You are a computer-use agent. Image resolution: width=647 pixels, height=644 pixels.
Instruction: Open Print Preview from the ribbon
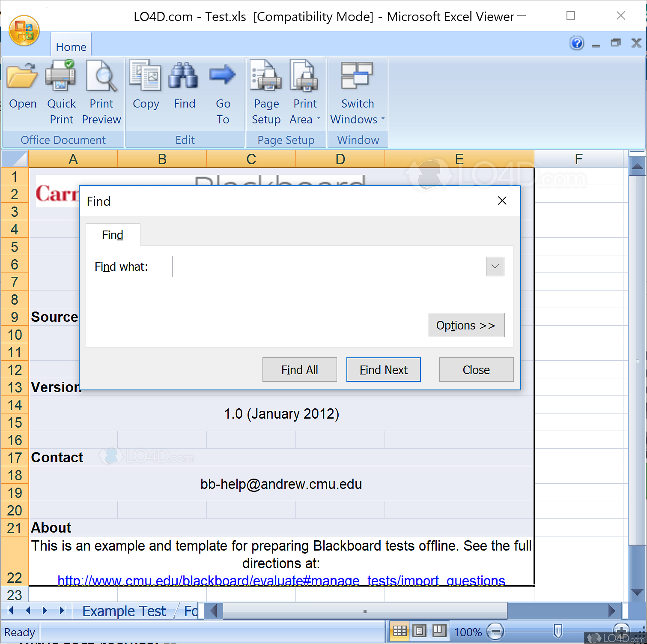[101, 76]
